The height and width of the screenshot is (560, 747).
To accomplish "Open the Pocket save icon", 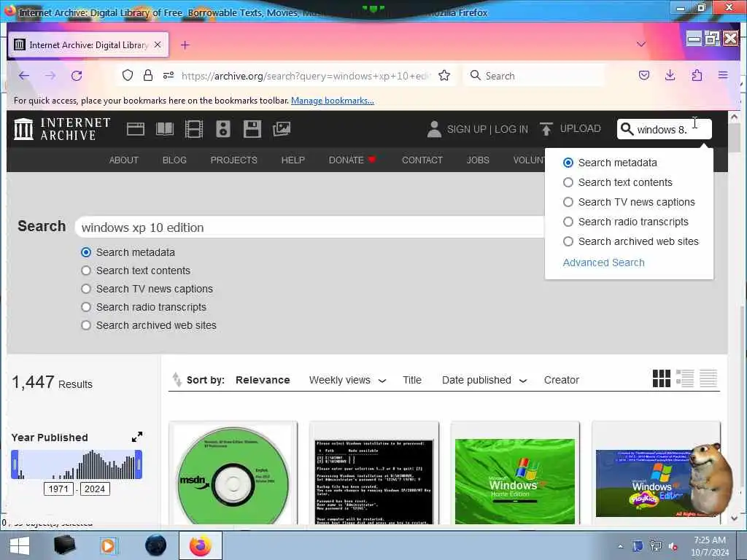I will (644, 75).
